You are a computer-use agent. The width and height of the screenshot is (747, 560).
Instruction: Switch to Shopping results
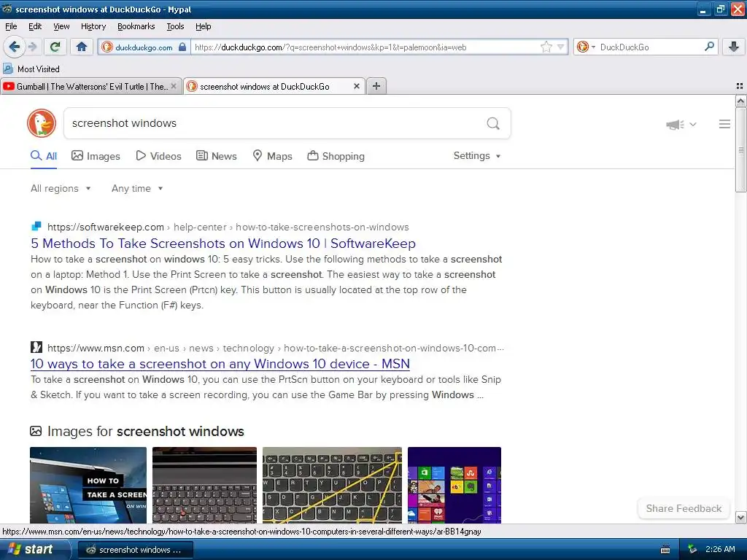336,156
